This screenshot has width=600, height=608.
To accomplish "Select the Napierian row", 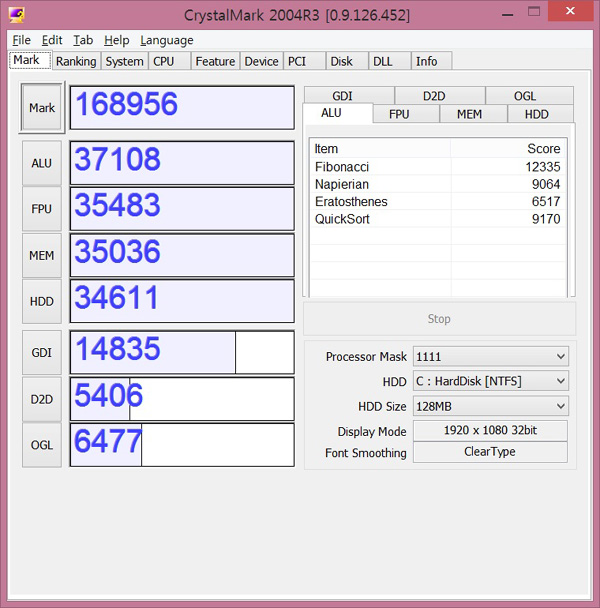I will click(437, 184).
